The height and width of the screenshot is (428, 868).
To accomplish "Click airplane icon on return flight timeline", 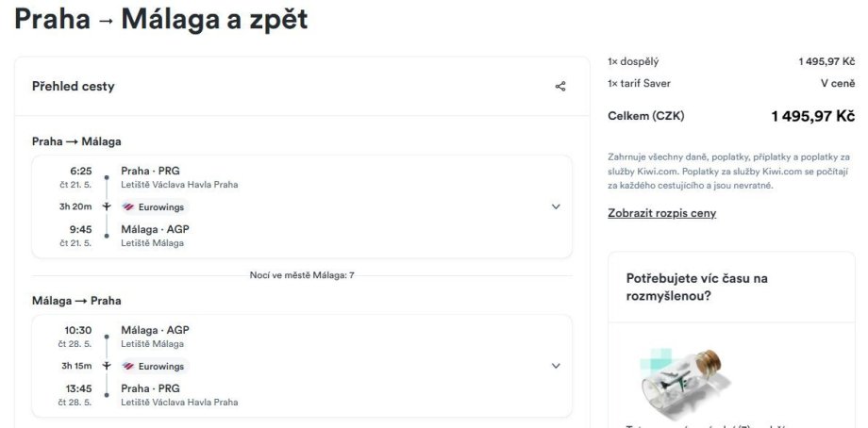I will tap(107, 366).
